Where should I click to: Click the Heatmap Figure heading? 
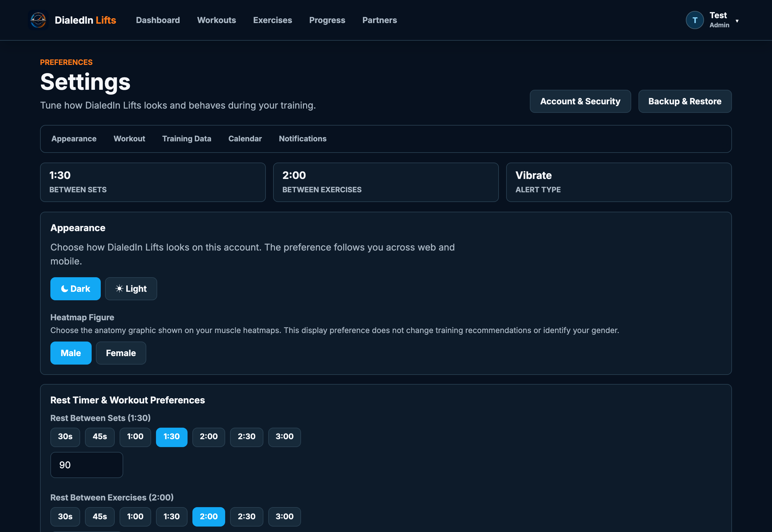pos(82,317)
